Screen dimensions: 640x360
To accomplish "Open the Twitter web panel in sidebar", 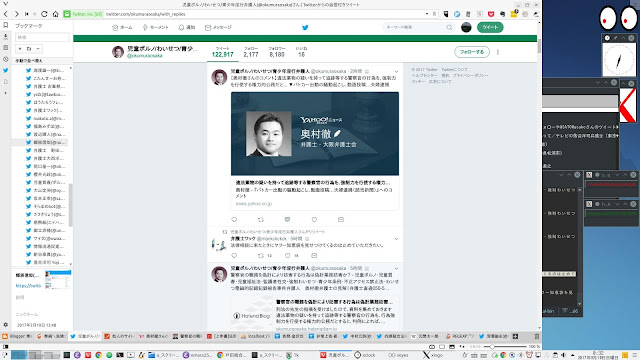I will pos(6,70).
